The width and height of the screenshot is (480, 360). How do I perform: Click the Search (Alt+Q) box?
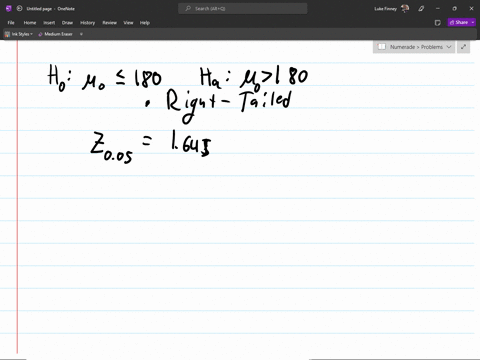pyautogui.click(x=243, y=9)
